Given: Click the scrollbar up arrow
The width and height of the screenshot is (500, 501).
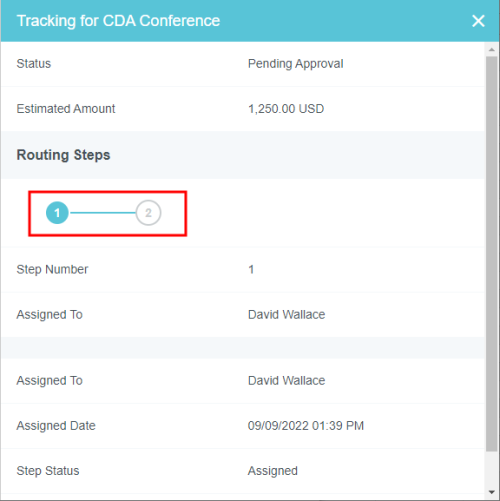Looking at the screenshot, I should 492,50.
